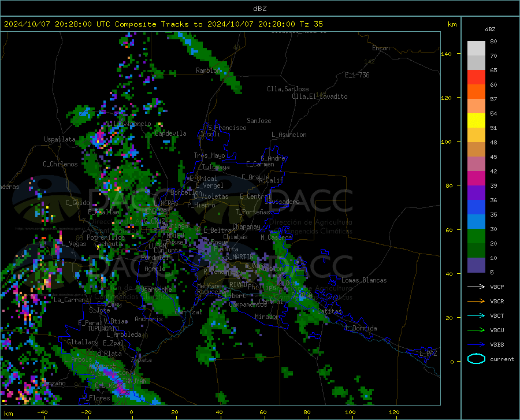Click the 'VBCR' legend label
The image size is (520, 420).
(x=497, y=302)
